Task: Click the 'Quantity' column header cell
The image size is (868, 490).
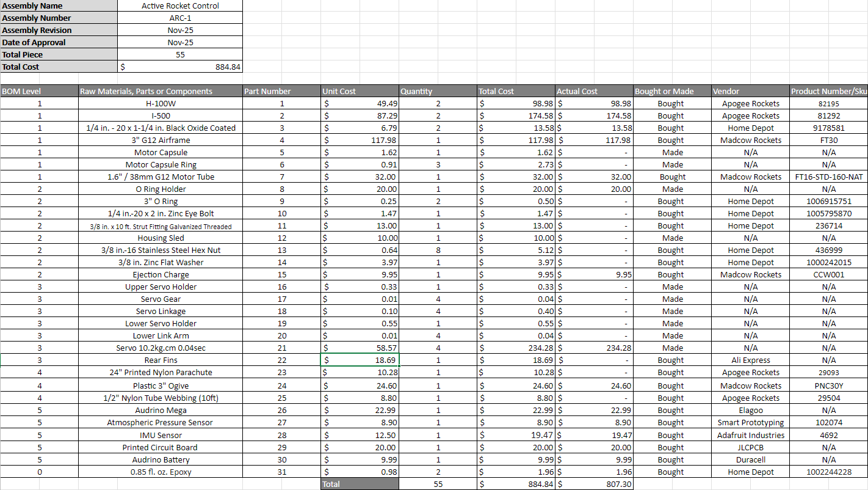Action: pos(438,91)
